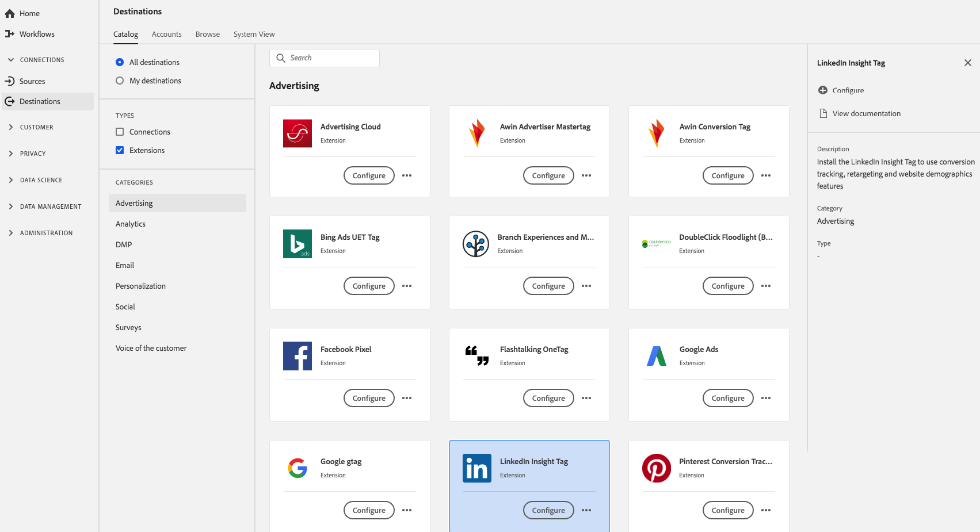Open more options for Facebook Pixel

(407, 398)
